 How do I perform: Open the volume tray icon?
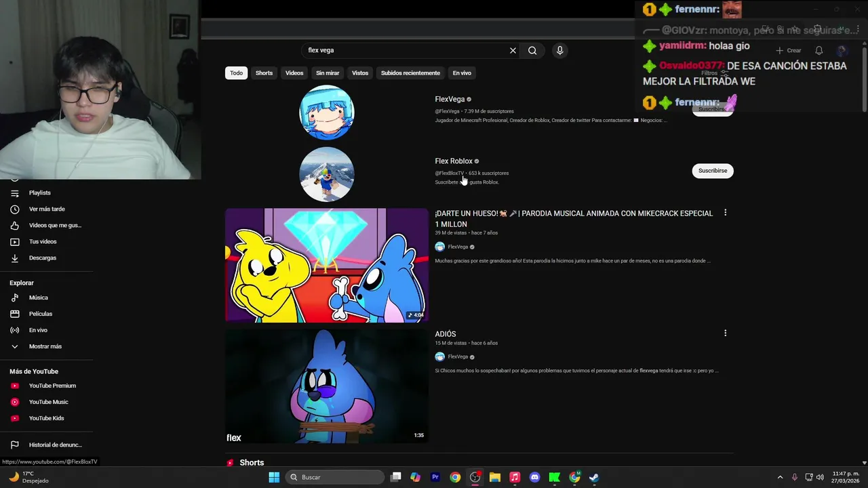(x=822, y=477)
